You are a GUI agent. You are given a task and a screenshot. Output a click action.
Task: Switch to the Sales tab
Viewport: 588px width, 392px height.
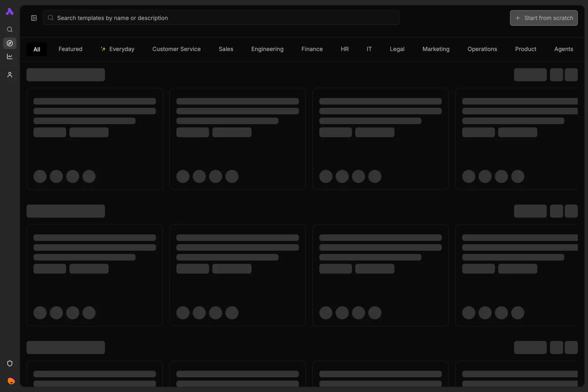(x=226, y=49)
